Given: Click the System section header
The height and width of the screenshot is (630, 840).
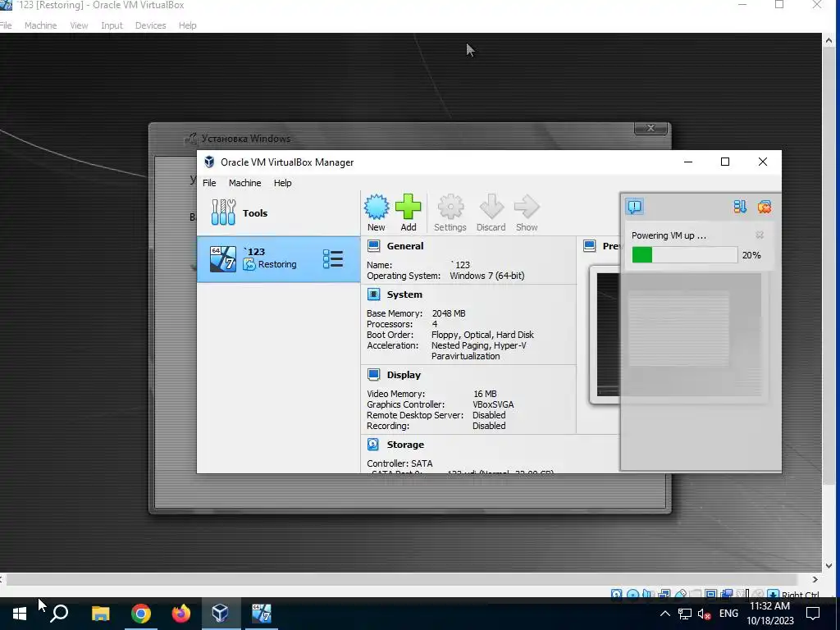Looking at the screenshot, I should [404, 294].
